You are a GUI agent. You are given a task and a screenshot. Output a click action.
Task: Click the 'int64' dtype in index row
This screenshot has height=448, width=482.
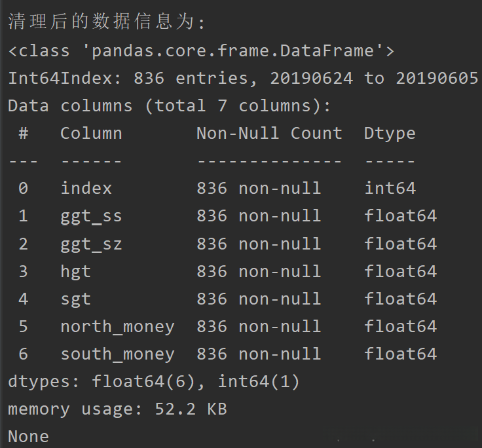click(390, 189)
